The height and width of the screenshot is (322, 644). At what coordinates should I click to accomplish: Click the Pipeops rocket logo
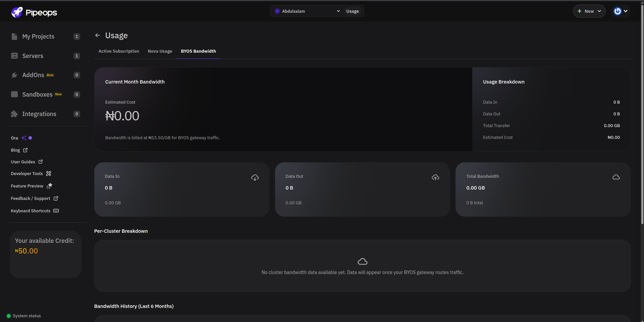click(17, 12)
